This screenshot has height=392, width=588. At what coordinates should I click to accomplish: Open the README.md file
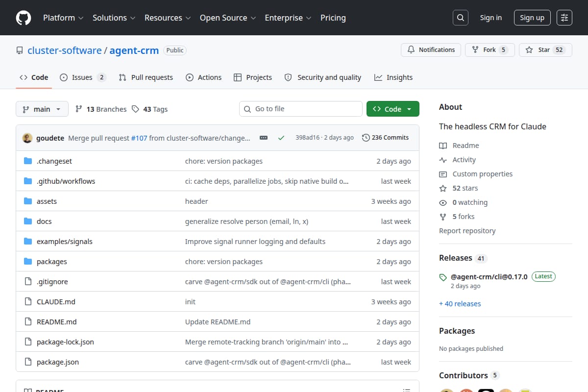coord(57,322)
